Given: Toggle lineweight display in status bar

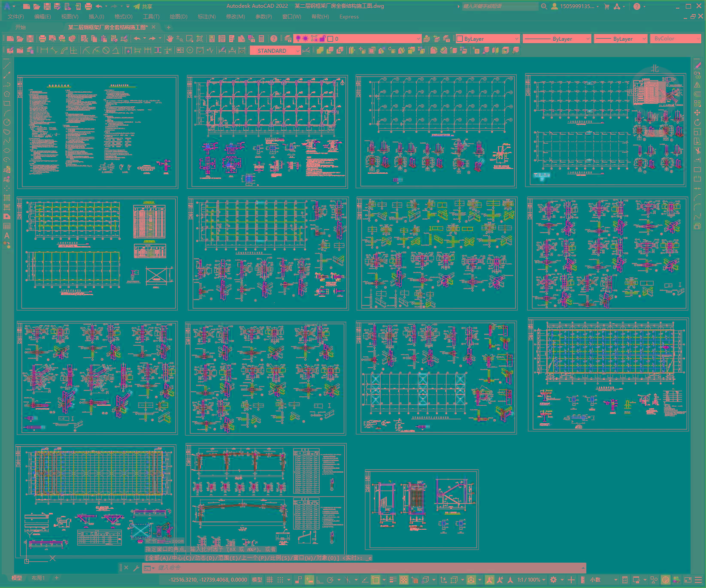Looking at the screenshot, I should 393,580.
